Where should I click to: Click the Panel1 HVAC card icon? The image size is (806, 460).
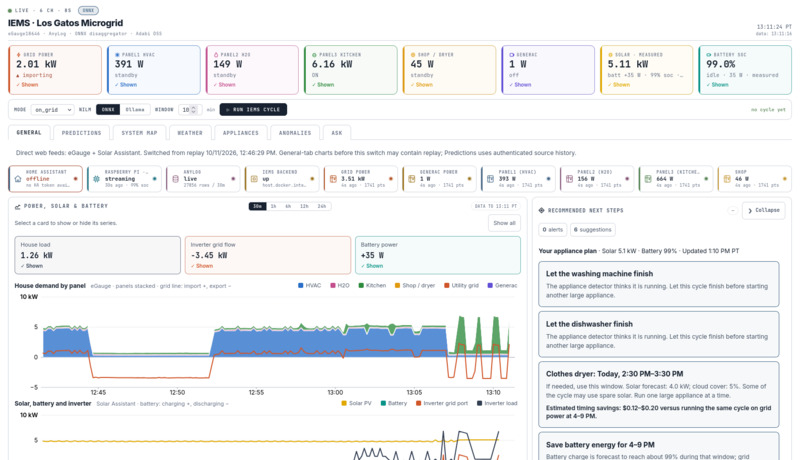(x=117, y=54)
